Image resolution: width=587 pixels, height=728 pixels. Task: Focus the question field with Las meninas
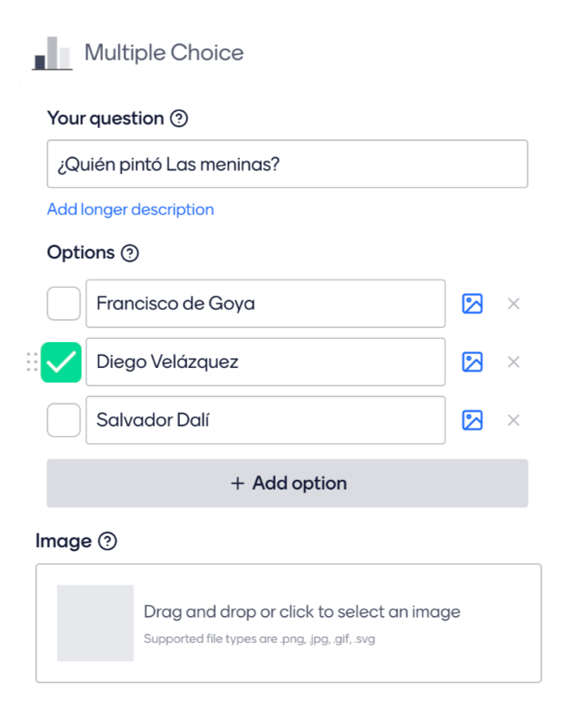click(288, 164)
